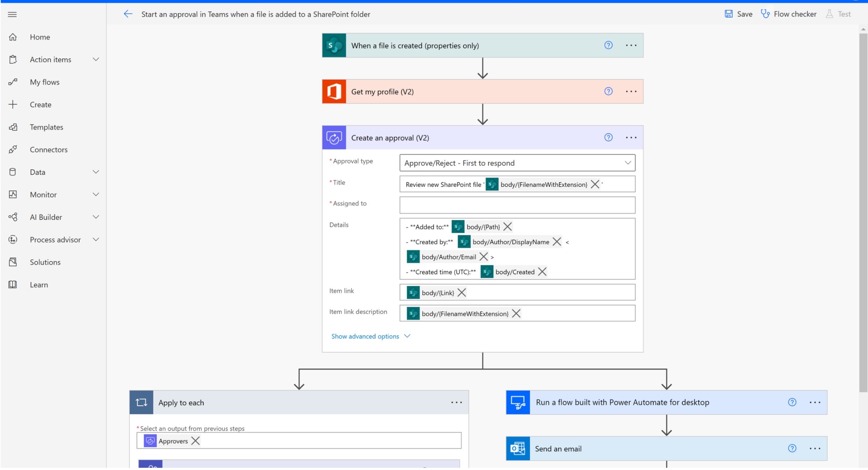
Task: Click back arrow to exit flow
Action: (x=127, y=14)
